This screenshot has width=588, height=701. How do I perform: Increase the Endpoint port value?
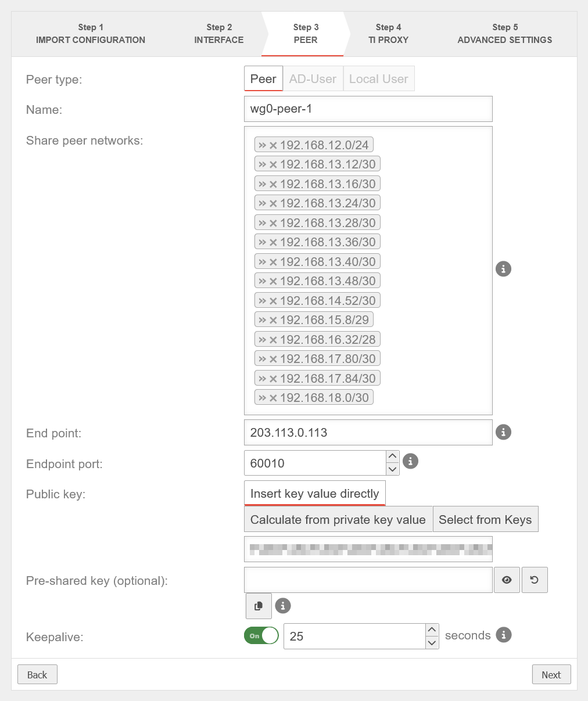pos(393,456)
